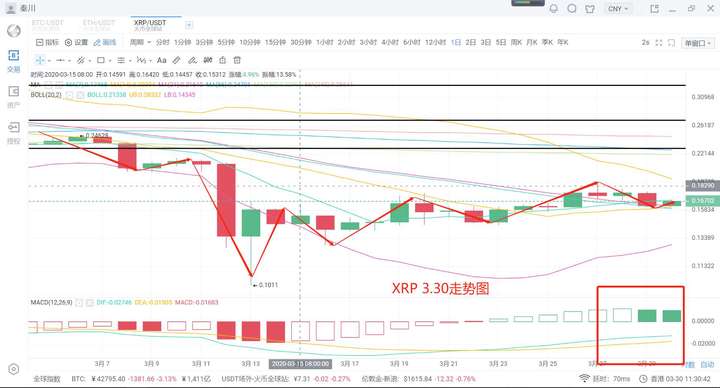Delete drawings with the trash icon

coord(237,60)
